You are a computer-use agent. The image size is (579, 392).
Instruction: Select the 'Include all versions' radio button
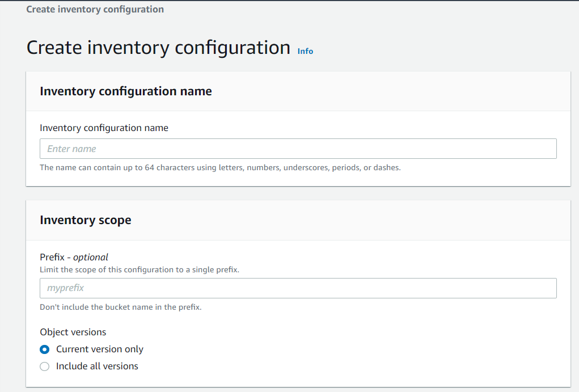coord(44,366)
